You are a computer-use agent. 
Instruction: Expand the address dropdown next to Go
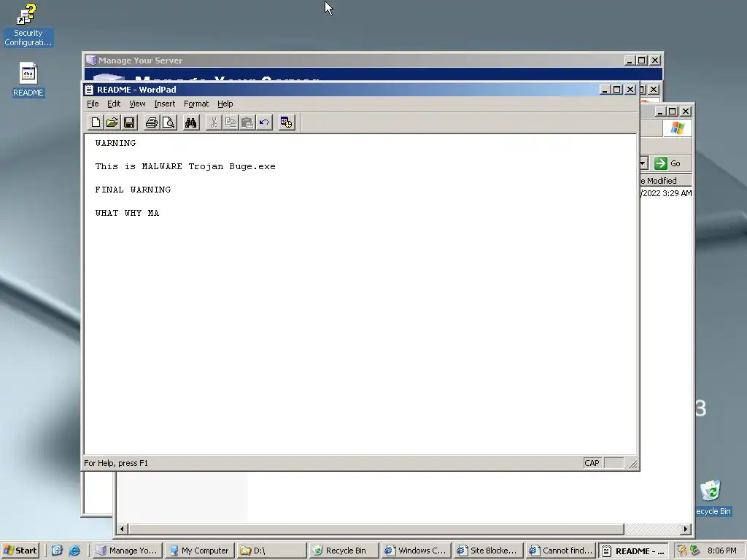tap(643, 163)
